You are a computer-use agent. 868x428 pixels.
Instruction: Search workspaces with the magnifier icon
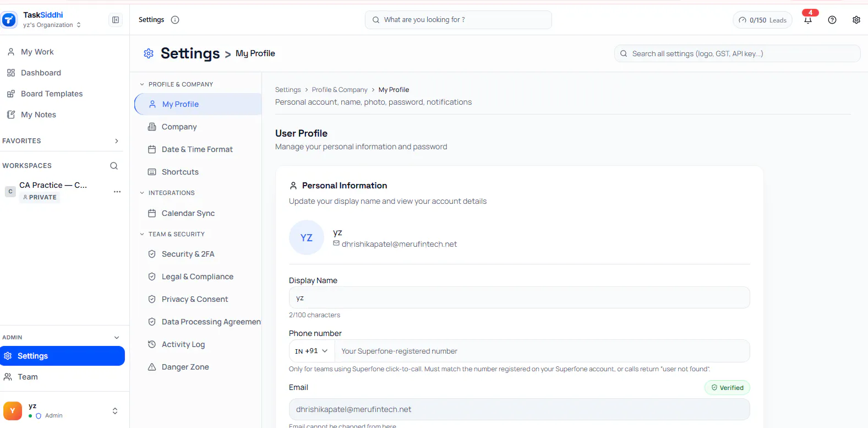(114, 166)
